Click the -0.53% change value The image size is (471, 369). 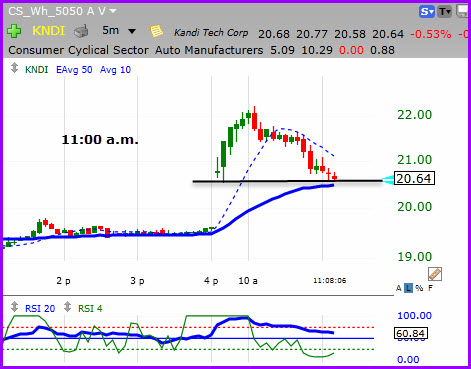430,34
